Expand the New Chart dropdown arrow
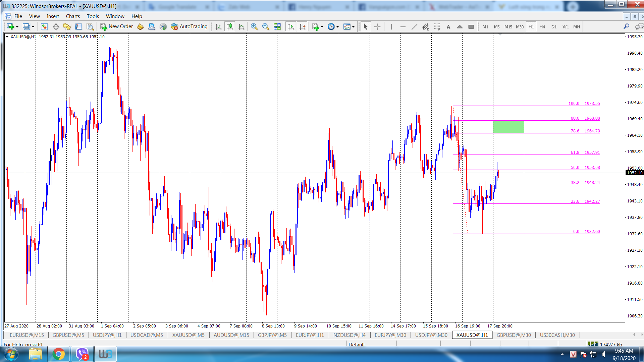This screenshot has width=644, height=362. click(x=17, y=27)
